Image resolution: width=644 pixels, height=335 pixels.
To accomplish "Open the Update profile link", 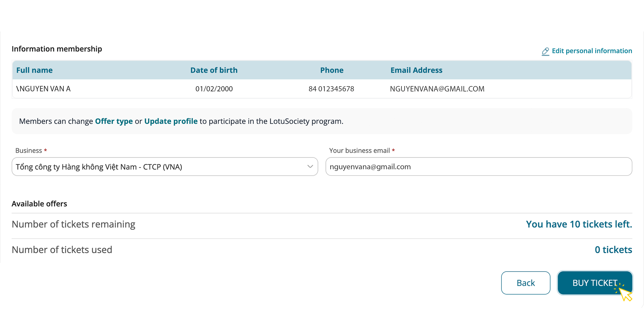I will tap(171, 121).
